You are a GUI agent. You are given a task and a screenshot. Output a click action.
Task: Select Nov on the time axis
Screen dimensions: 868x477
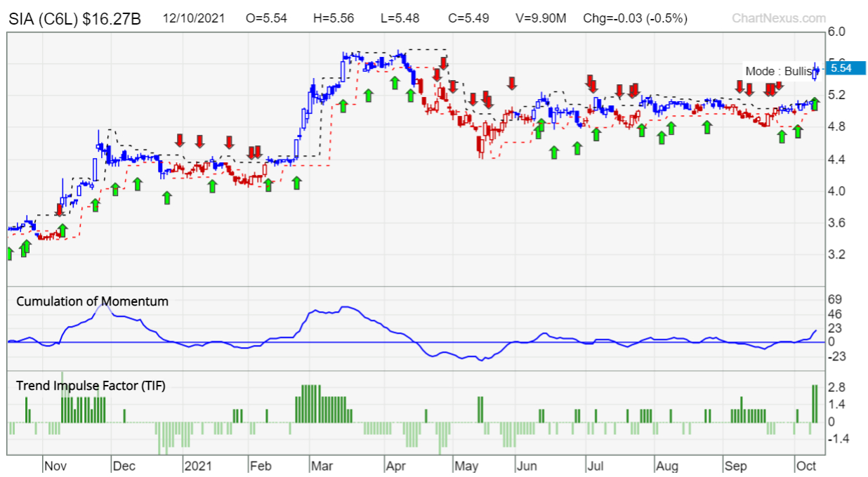pyautogui.click(x=55, y=466)
